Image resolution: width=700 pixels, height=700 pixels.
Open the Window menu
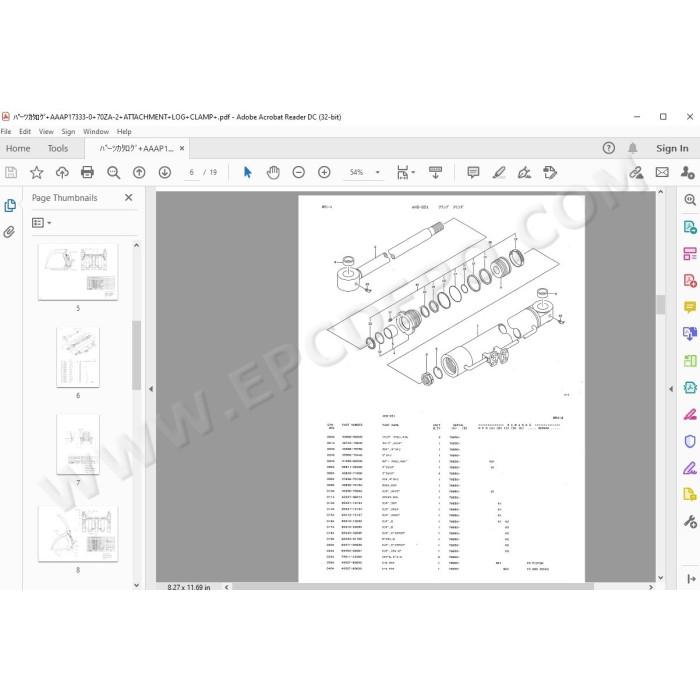pyautogui.click(x=96, y=131)
